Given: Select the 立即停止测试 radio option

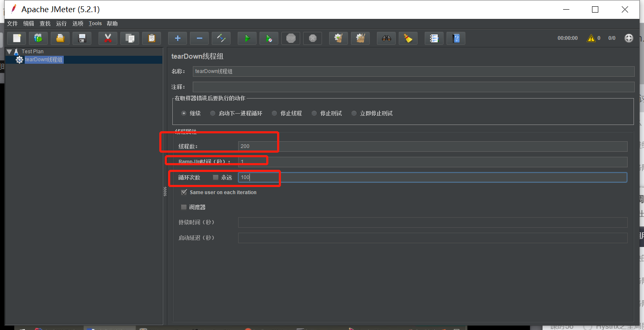Looking at the screenshot, I should 354,113.
